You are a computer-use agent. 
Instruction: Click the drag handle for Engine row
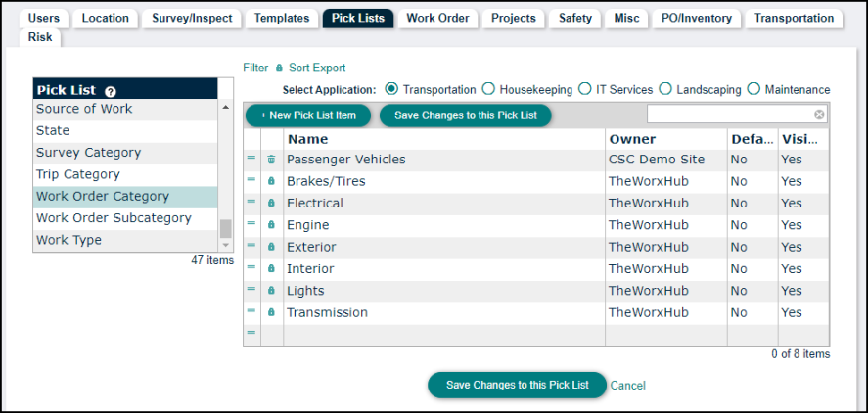[251, 223]
